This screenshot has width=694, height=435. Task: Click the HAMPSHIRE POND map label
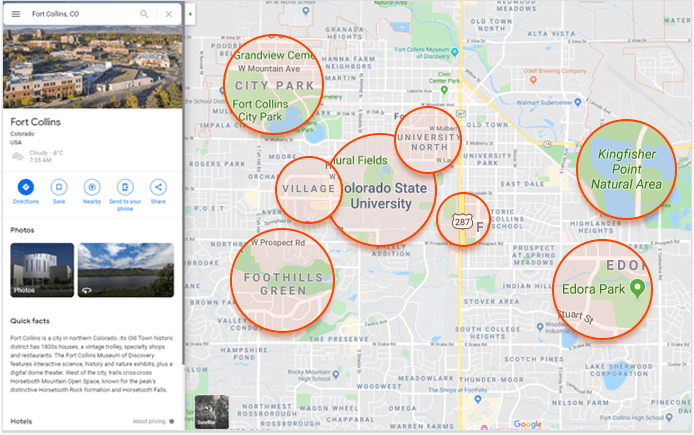click(244, 354)
